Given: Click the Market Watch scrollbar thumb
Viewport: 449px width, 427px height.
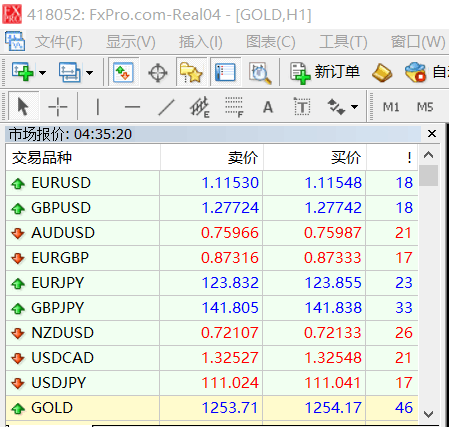Looking at the screenshot, I should [428, 175].
